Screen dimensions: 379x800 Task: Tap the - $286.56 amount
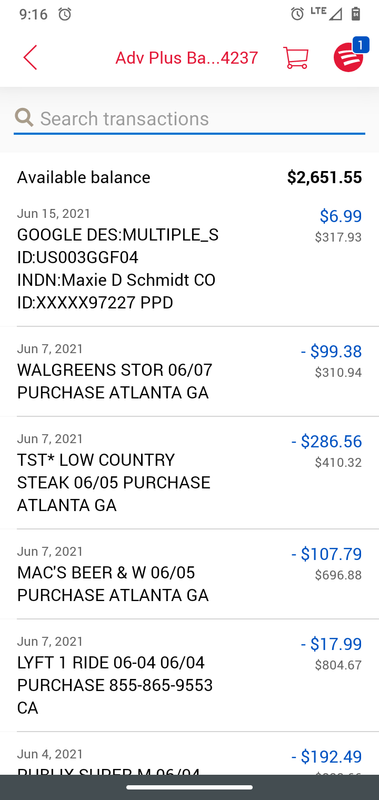coord(326,441)
